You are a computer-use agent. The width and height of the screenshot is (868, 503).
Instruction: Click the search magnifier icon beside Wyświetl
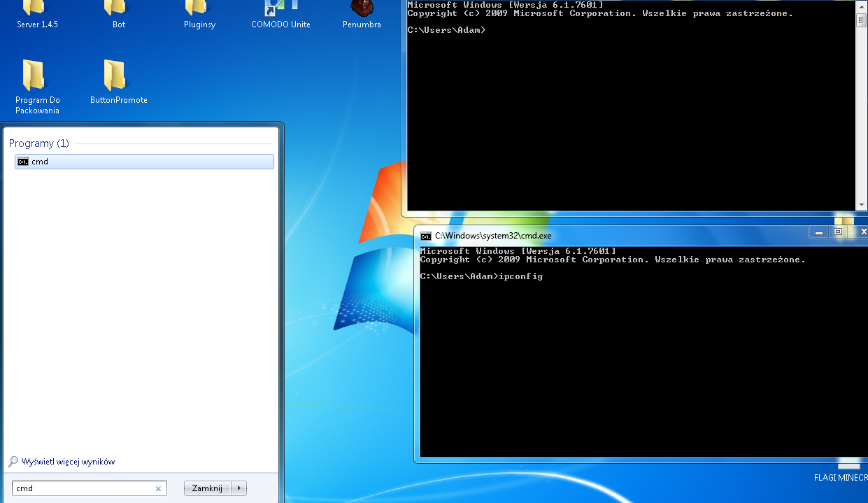tap(13, 462)
